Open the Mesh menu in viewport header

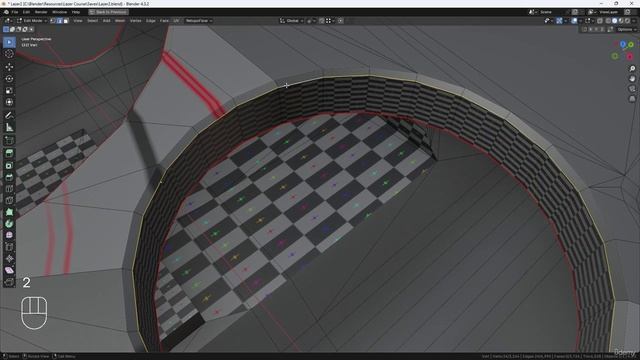(120, 21)
